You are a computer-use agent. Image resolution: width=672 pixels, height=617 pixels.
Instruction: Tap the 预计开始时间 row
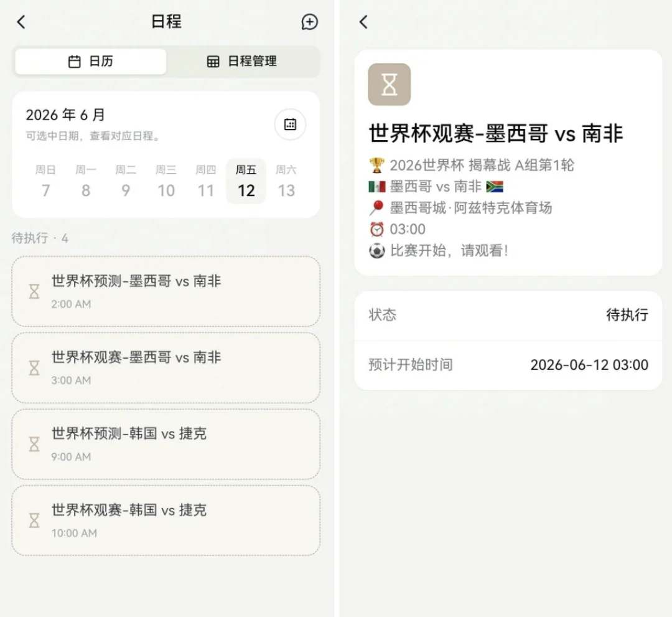click(508, 365)
